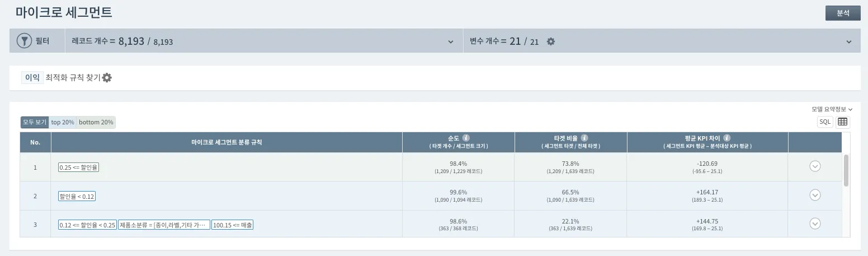The height and width of the screenshot is (256, 868).
Task: Show info for 평균 KPI 차이 column
Action: pos(727,138)
